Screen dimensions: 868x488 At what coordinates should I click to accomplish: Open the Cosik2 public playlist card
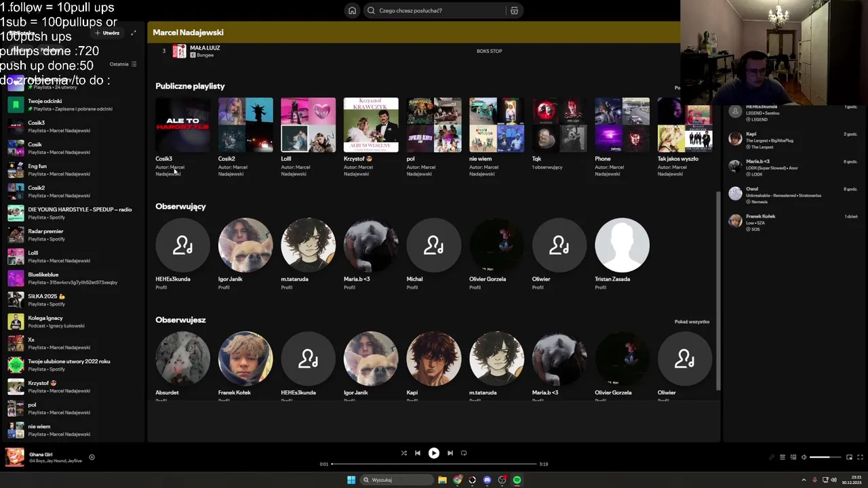(x=245, y=138)
